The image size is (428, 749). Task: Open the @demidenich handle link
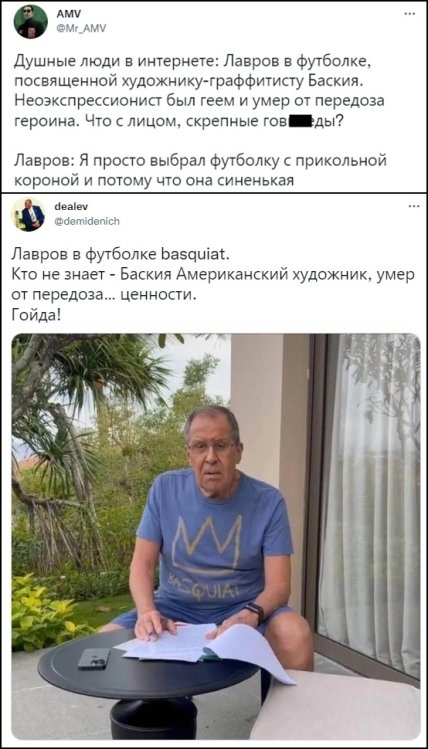(x=87, y=221)
